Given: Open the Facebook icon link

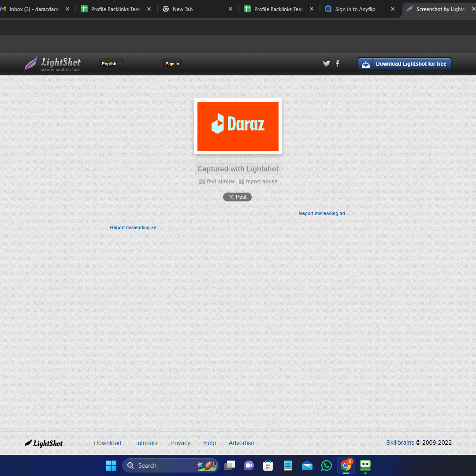Looking at the screenshot, I should [x=338, y=63].
